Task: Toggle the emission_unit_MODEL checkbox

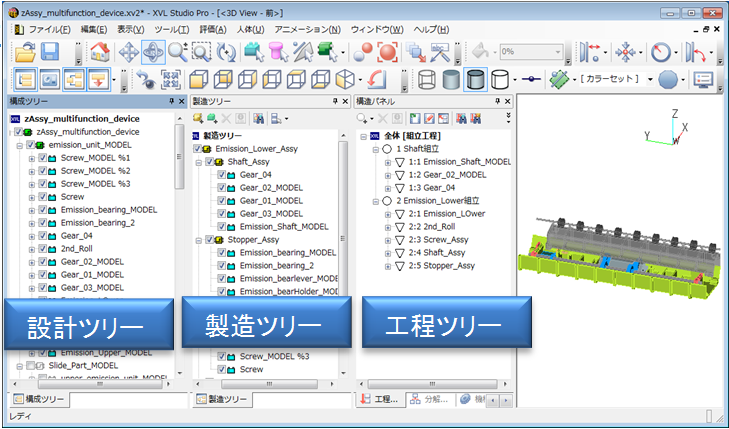Action: click(x=41, y=145)
